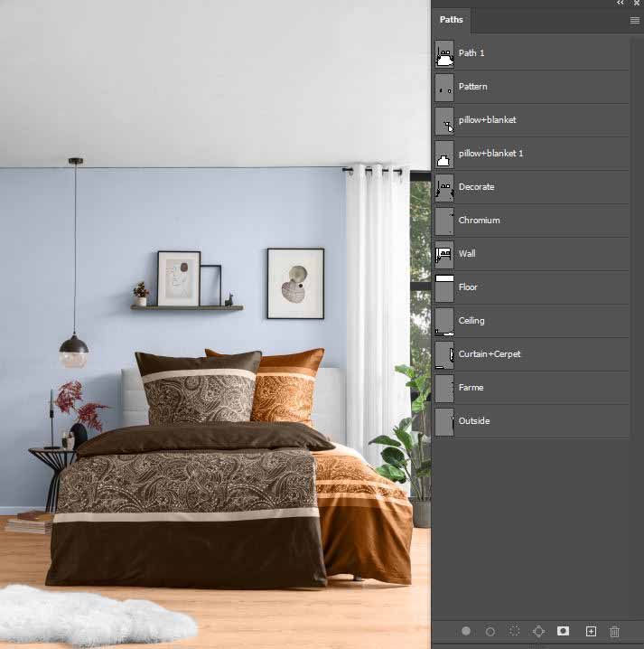Click the Fill path with foreground color icon
This screenshot has width=644, height=649.
466,631
